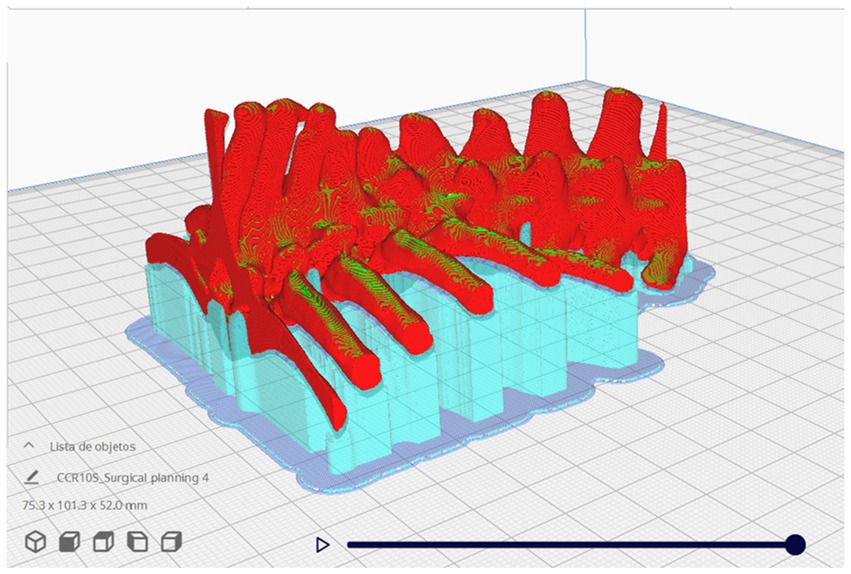Image resolution: width=851 pixels, height=574 pixels.
Task: Play the layer simulation
Action: 322,544
